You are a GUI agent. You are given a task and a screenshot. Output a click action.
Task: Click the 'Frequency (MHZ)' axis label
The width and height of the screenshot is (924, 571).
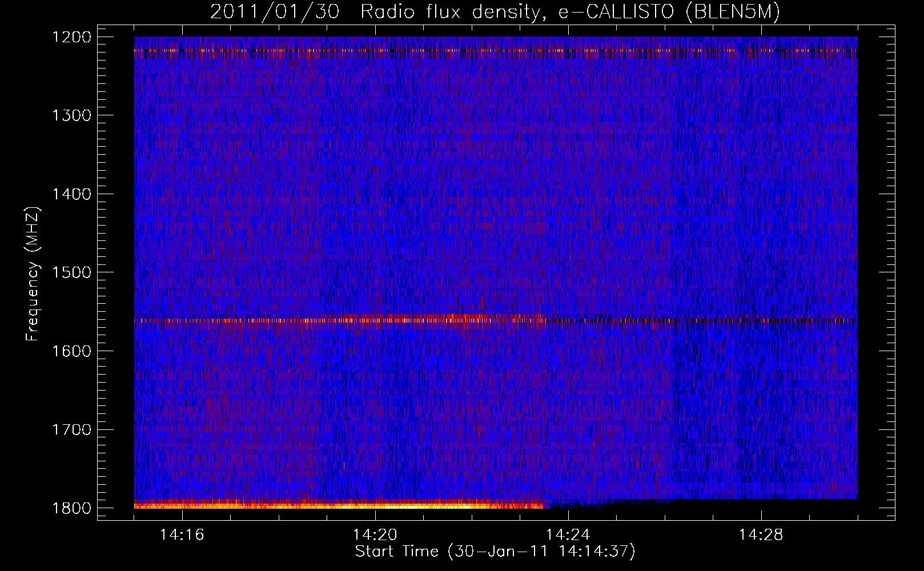coord(33,274)
